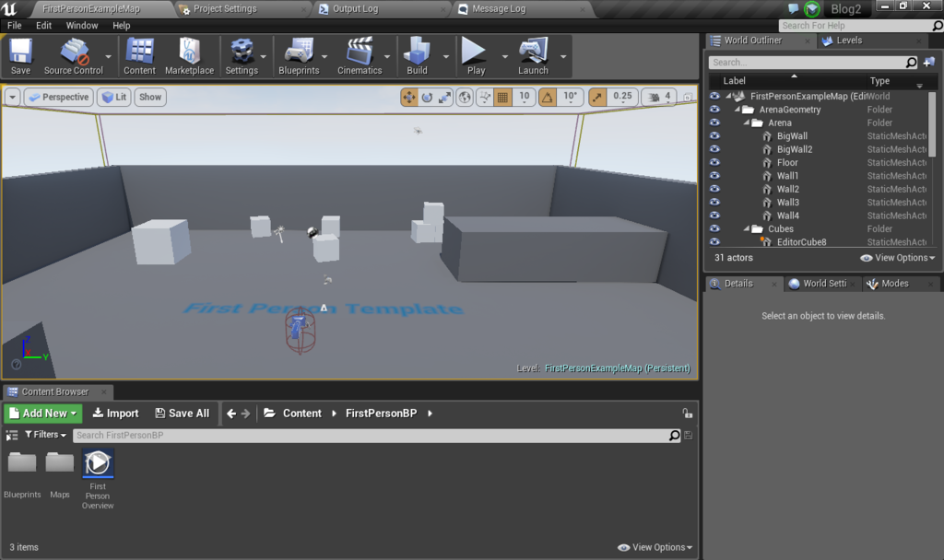Maximize or restore the viewport
Viewport: 944px width, 560px height.
tap(688, 97)
